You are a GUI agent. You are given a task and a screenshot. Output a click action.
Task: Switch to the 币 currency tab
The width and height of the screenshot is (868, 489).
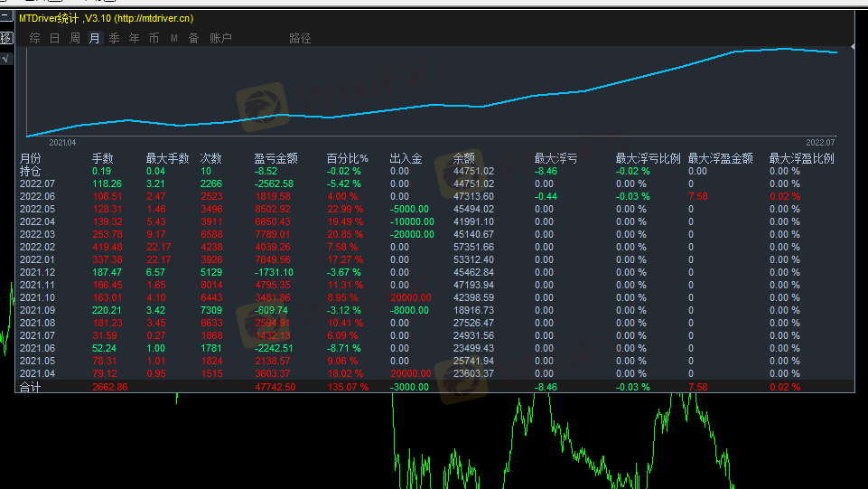[154, 38]
